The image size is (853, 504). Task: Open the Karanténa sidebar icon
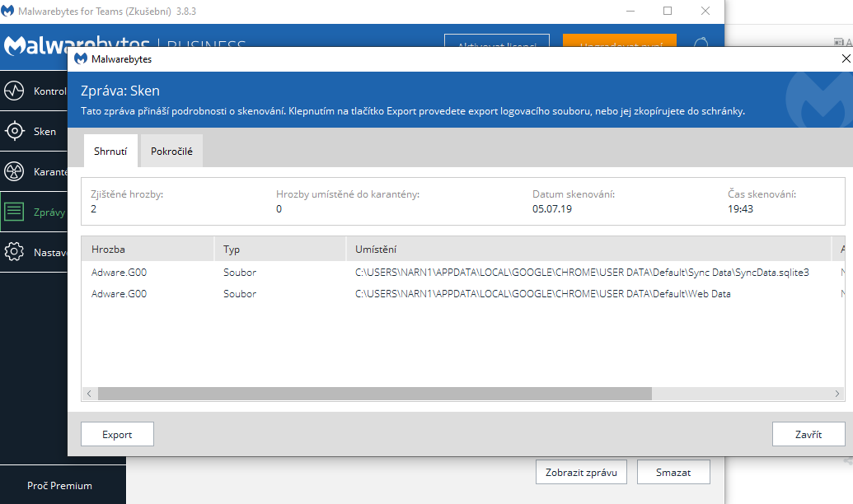point(14,171)
